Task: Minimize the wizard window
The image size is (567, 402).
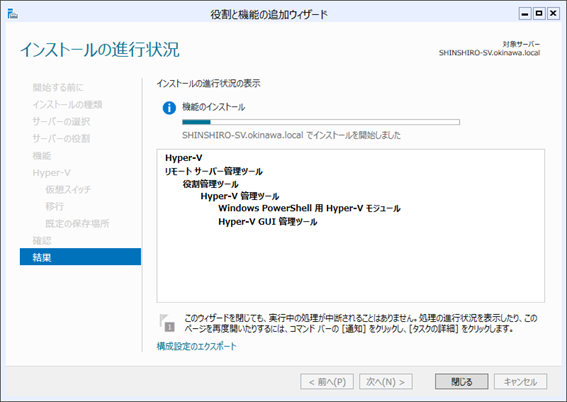Action: [525, 14]
